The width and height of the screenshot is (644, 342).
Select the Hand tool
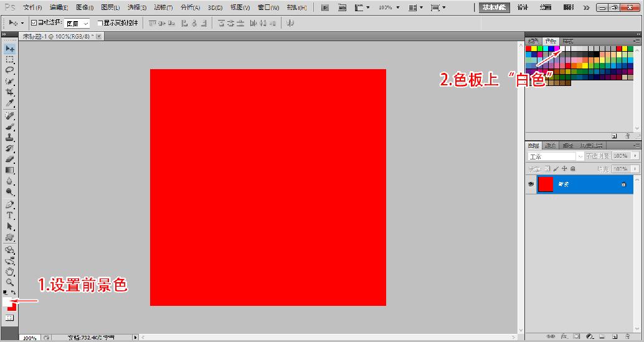click(x=10, y=272)
